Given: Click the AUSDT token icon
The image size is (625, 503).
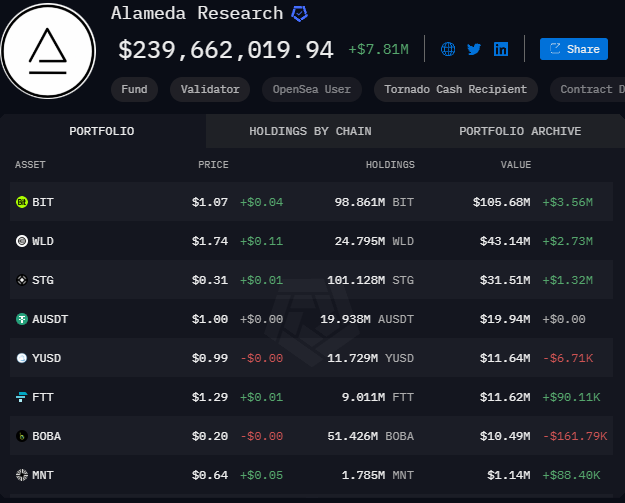Looking at the screenshot, I should pyautogui.click(x=22, y=319).
